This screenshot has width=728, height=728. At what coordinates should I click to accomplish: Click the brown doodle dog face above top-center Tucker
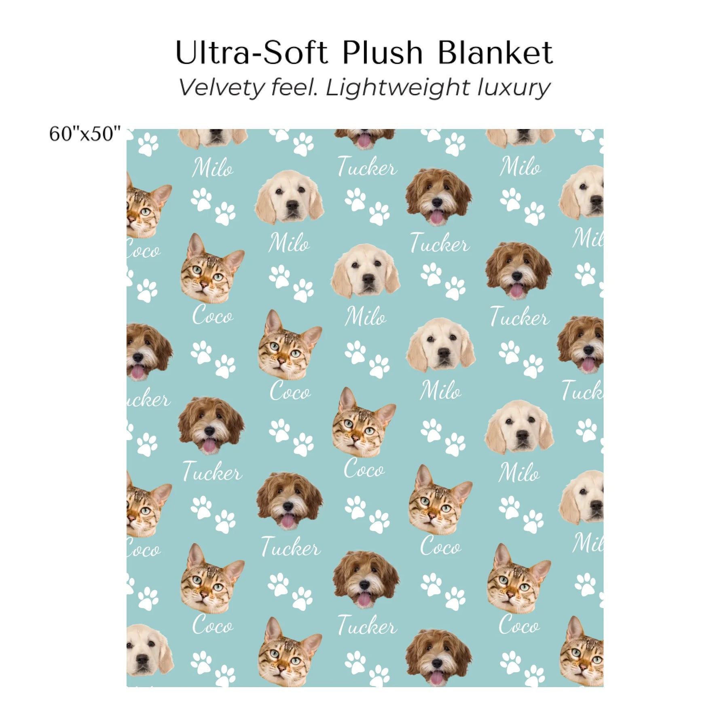365,139
